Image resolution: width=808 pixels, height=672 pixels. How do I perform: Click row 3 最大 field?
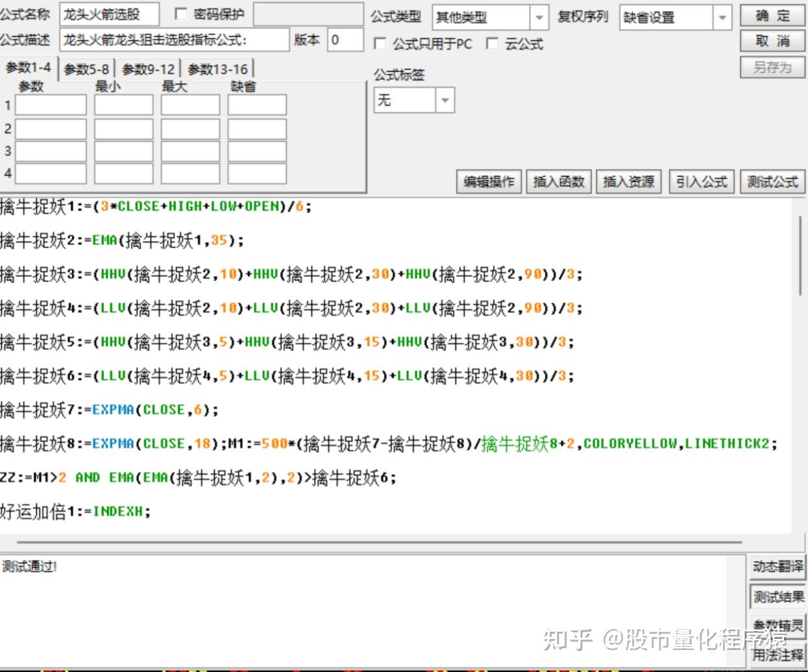[x=190, y=151]
